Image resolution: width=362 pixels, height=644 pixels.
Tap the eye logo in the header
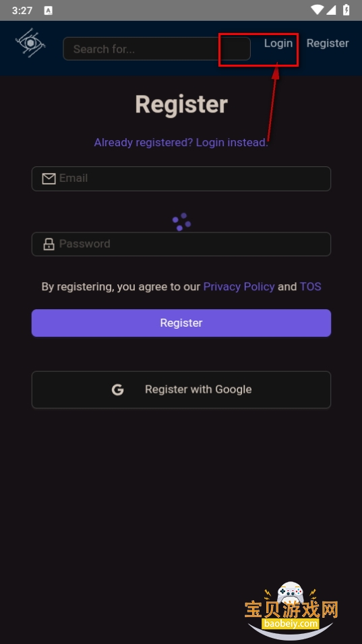point(30,42)
